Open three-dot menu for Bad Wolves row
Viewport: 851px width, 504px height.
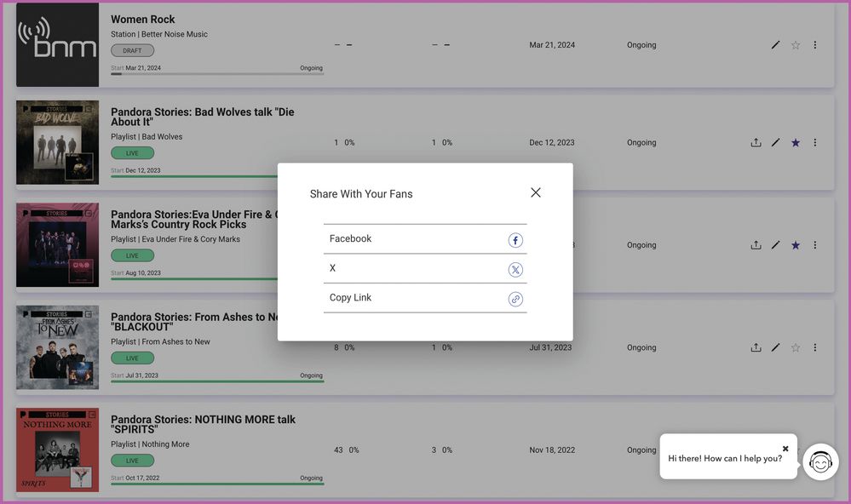(815, 143)
